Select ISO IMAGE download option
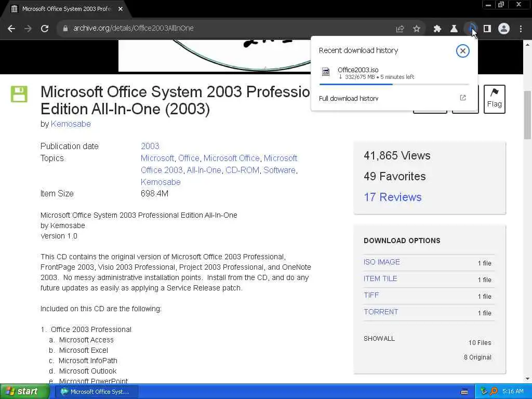 point(382,262)
